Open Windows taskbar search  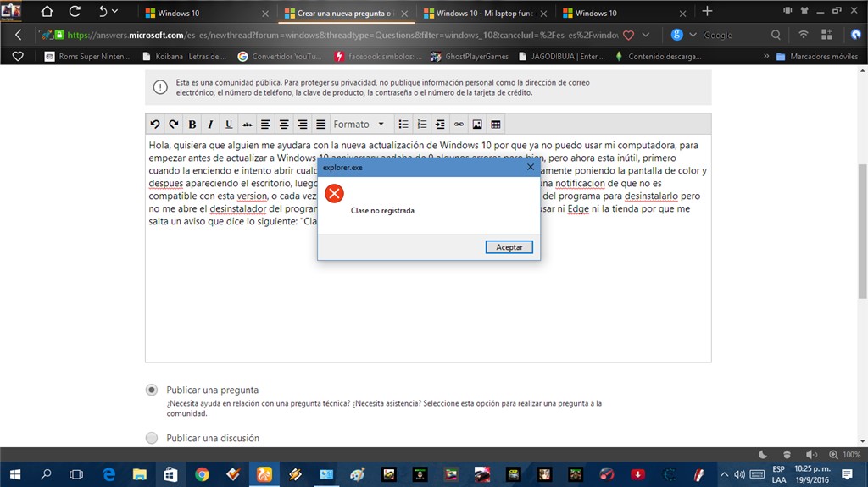click(x=46, y=474)
